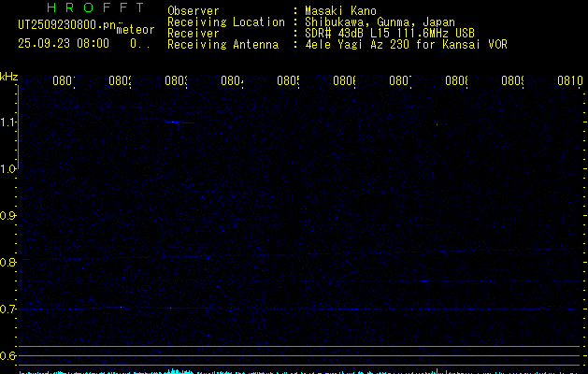Click the 0810 time marker

pos(569,82)
